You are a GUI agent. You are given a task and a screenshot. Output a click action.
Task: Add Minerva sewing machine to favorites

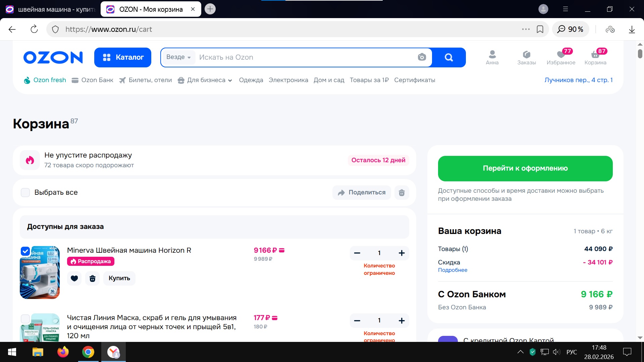74,278
